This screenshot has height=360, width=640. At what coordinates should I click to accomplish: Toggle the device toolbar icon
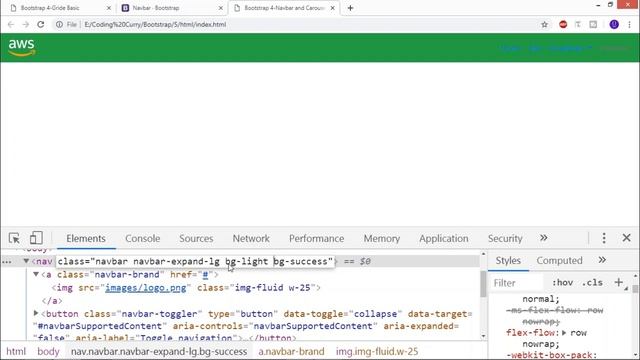36,238
